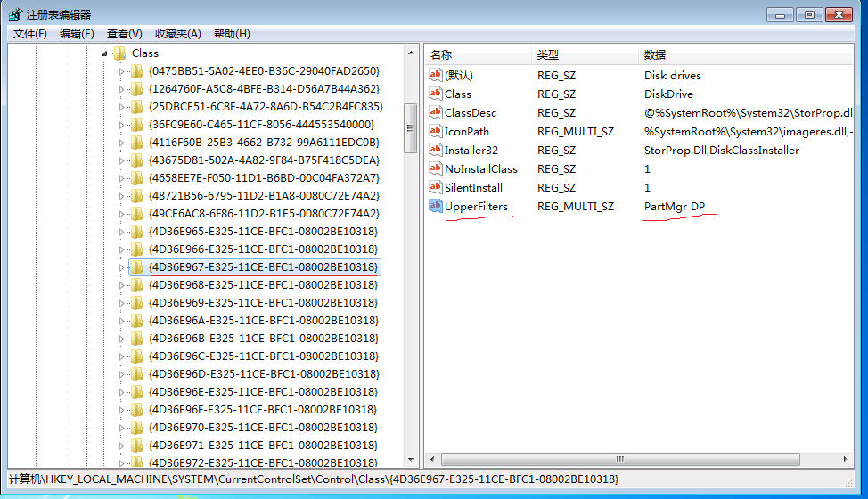Select the {4D36E96C-E325-11CE-BFC1-08002BE10318} tree key
868x499 pixels.
point(264,356)
